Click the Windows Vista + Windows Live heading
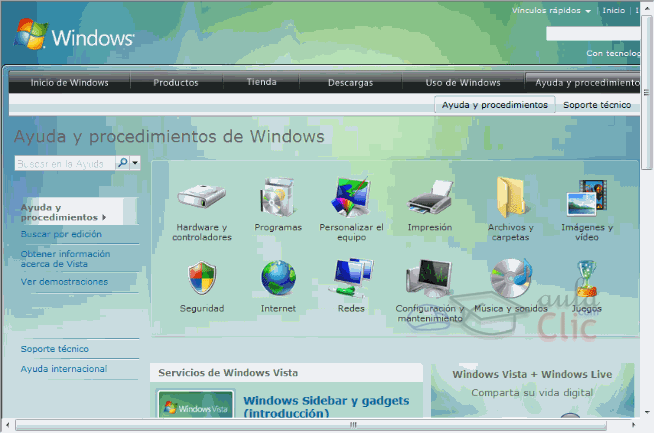The width and height of the screenshot is (654, 433). tap(532, 374)
